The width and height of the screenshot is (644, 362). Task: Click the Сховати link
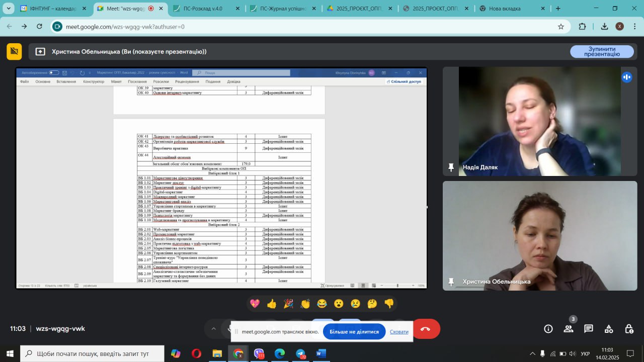tap(399, 332)
